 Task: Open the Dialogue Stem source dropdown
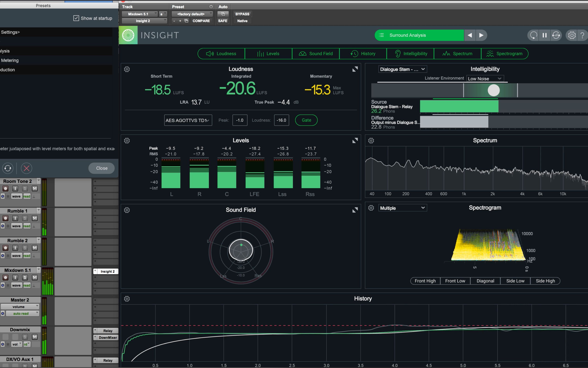point(403,69)
